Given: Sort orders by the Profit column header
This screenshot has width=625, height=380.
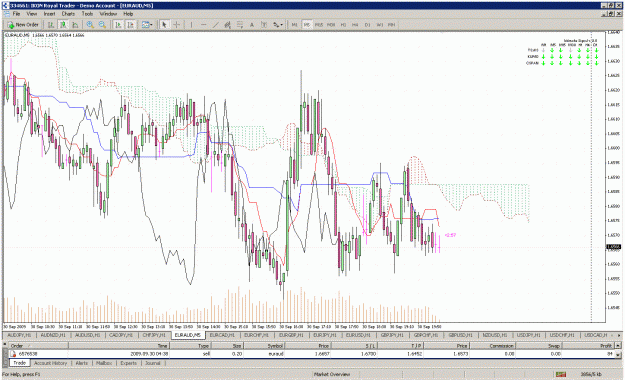Looking at the screenshot, I should click(588, 346).
